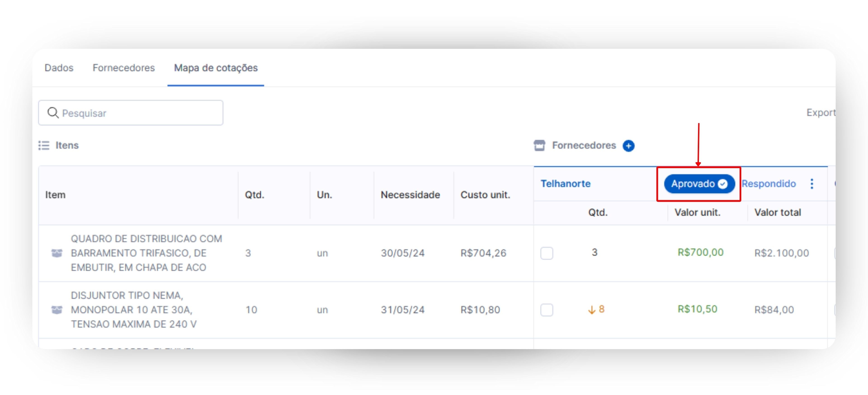Click the box icon beside QUADRO DE DISTRIBUICAO
The width and height of the screenshot is (868, 395).
click(57, 253)
